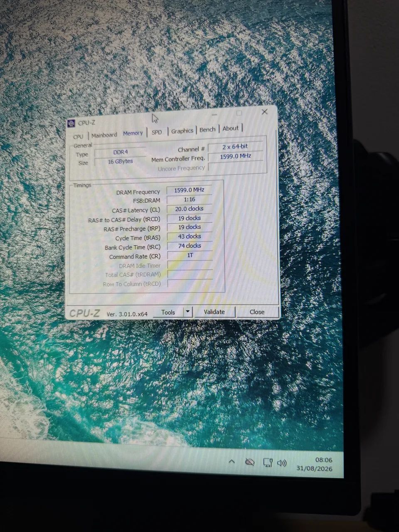Click the tRCD 19 clocks value
The image size is (399, 532).
[190, 218]
